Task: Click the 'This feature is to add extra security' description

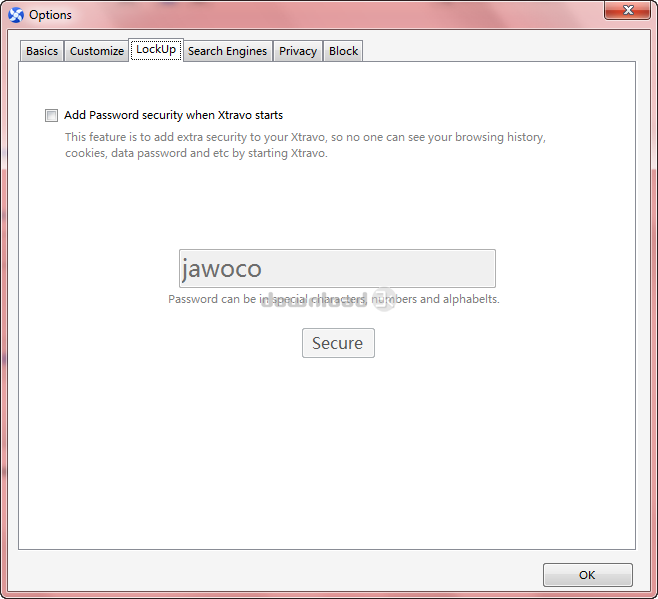Action: (x=305, y=145)
